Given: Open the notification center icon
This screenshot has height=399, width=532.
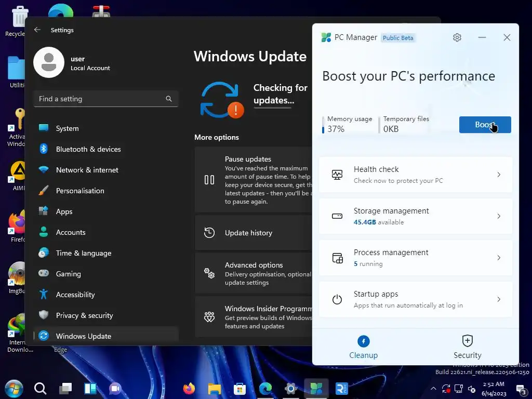Looking at the screenshot, I should (x=521, y=389).
